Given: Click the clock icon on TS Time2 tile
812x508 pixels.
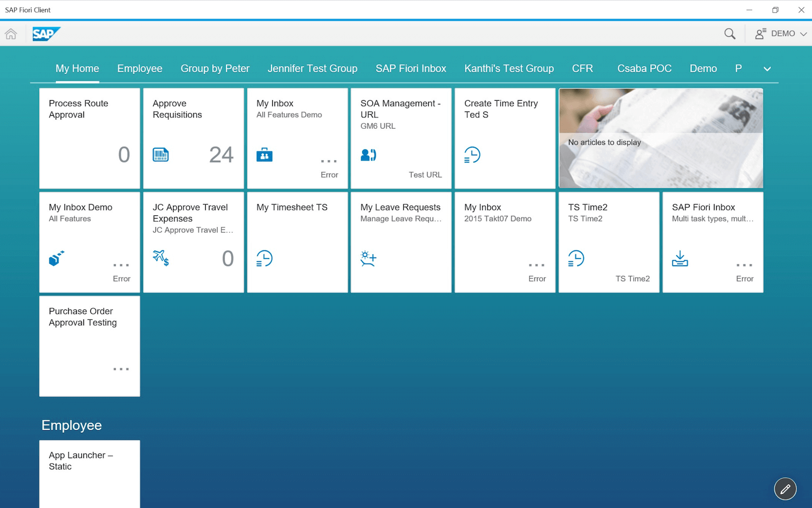Looking at the screenshot, I should [x=575, y=259].
